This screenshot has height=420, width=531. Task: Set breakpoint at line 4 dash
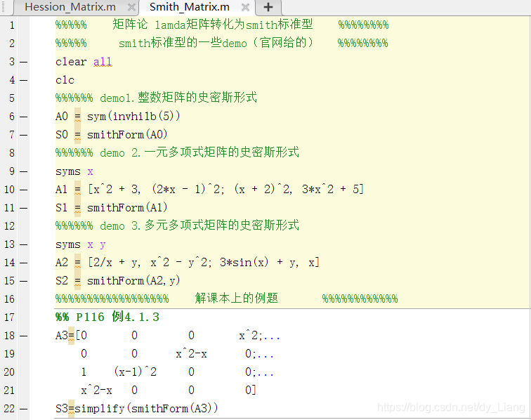[x=23, y=80]
